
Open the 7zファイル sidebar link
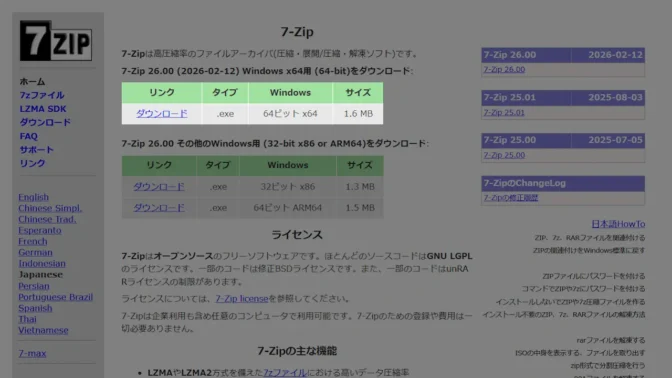click(42, 95)
